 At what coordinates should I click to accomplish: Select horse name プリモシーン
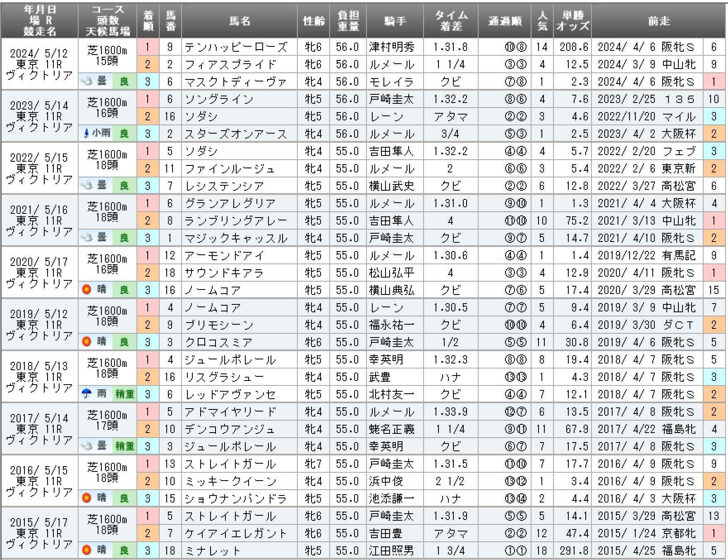(x=219, y=325)
